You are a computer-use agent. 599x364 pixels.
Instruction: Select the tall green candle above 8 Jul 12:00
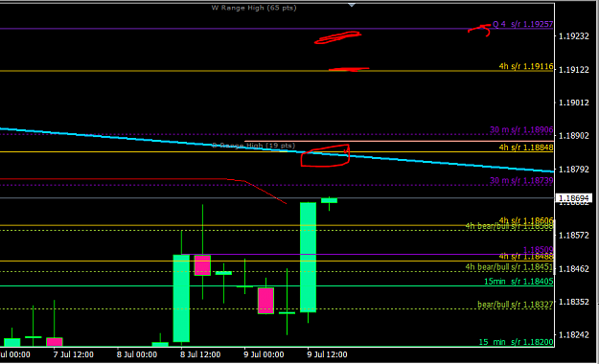(181, 298)
